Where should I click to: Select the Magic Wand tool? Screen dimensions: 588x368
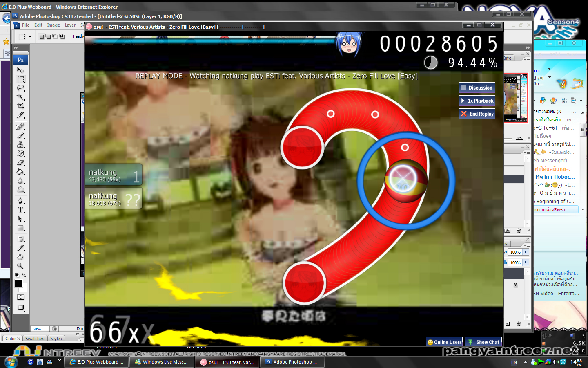click(20, 97)
